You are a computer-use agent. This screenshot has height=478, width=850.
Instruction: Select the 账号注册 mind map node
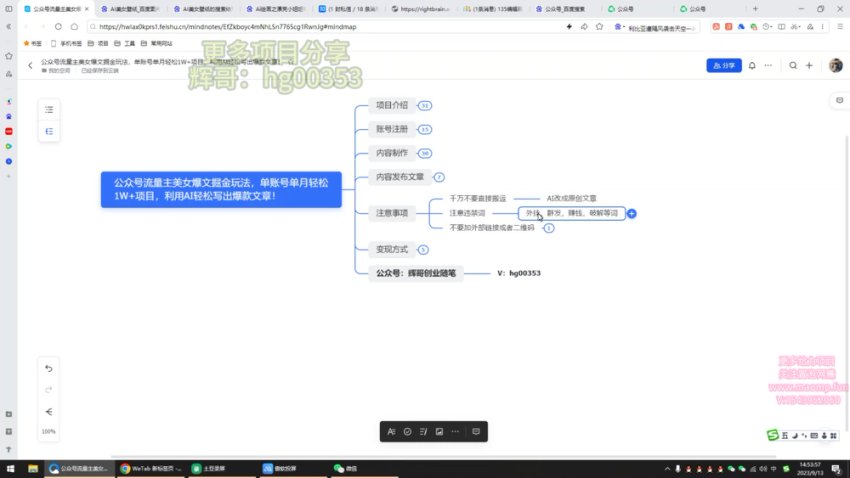391,129
